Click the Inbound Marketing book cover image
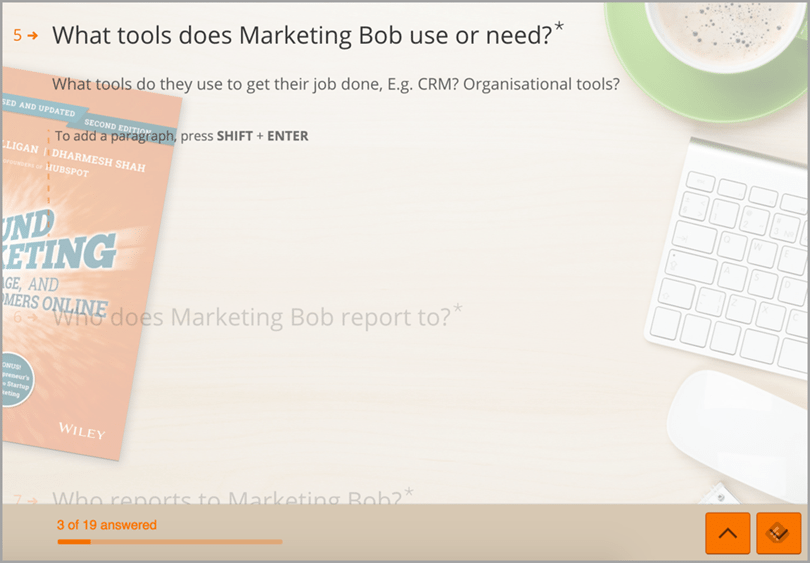Viewport: 810px width, 563px height. pos(90,270)
